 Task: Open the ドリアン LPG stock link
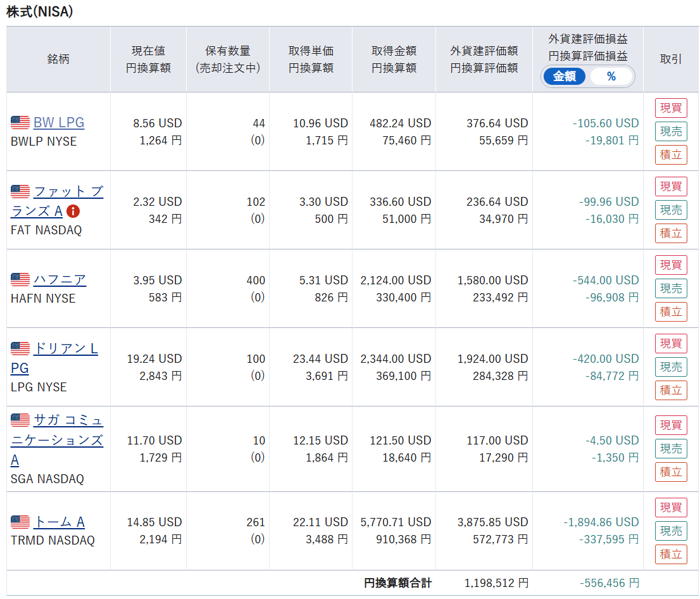(x=54, y=358)
